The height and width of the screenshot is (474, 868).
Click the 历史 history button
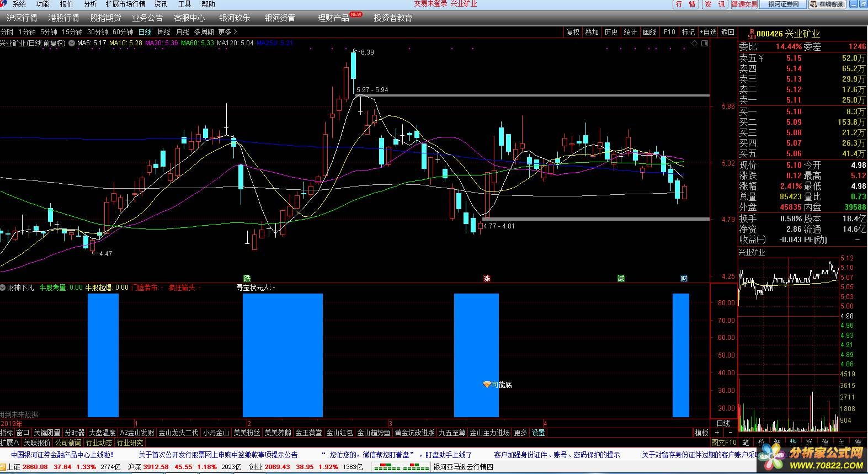[611, 32]
